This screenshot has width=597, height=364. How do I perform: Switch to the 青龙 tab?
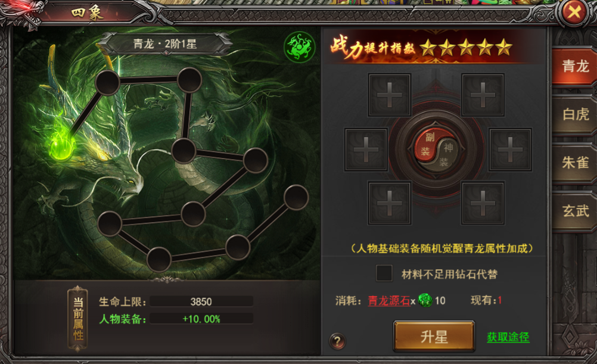click(x=575, y=66)
